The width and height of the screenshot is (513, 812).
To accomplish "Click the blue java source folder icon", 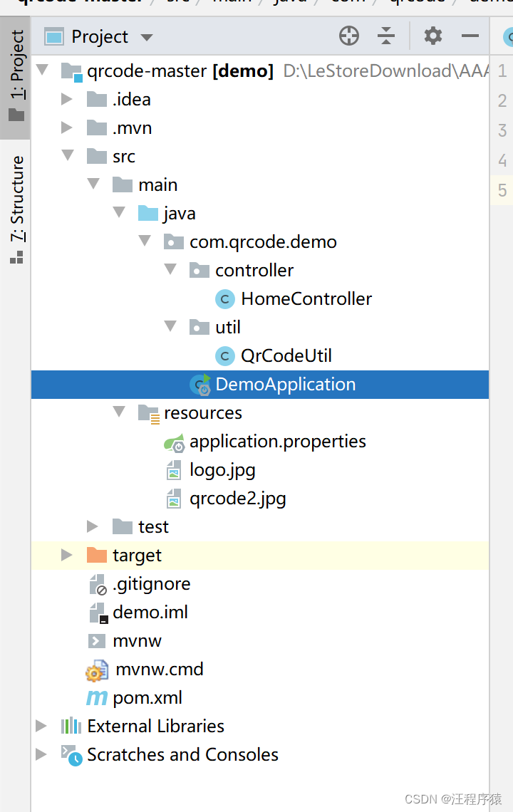I will [148, 213].
